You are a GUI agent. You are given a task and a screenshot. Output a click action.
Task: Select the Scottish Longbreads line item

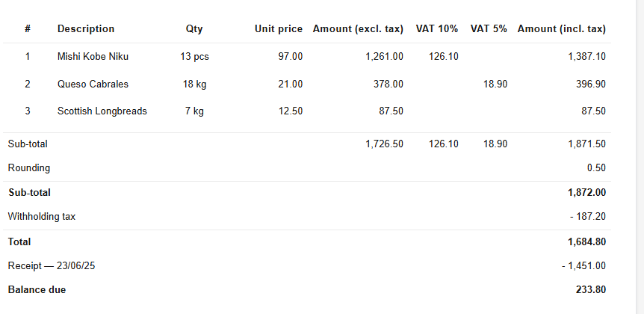click(102, 111)
